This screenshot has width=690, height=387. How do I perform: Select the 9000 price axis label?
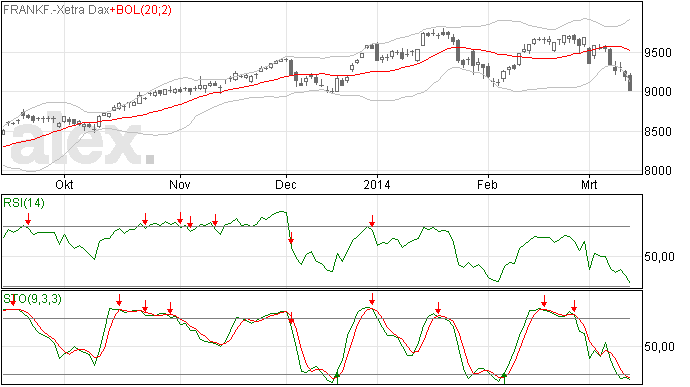(x=658, y=92)
